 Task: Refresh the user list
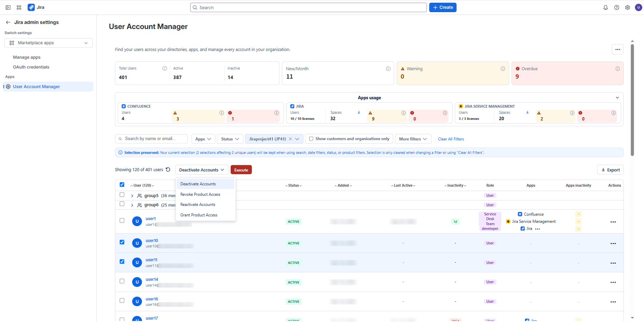point(168,170)
